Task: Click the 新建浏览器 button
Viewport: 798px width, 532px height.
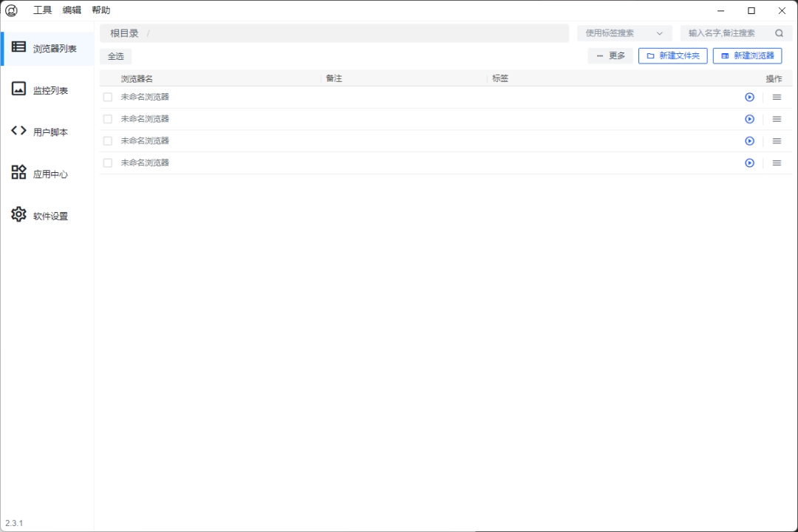Action: point(746,55)
